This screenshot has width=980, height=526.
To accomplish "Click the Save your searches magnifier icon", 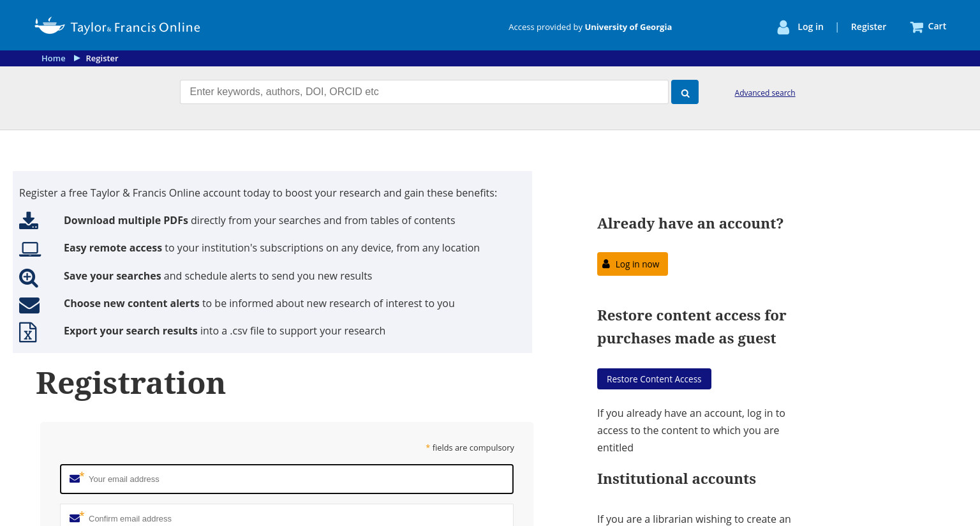I will 29,278.
